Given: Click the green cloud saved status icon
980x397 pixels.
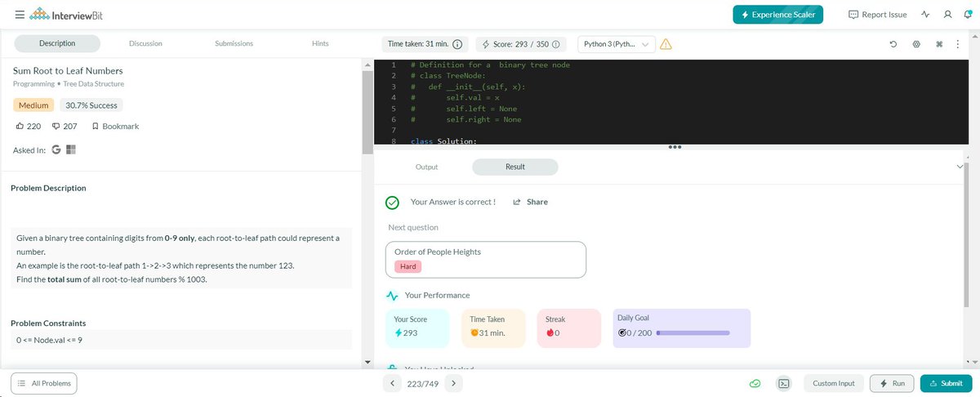Looking at the screenshot, I should click(755, 383).
